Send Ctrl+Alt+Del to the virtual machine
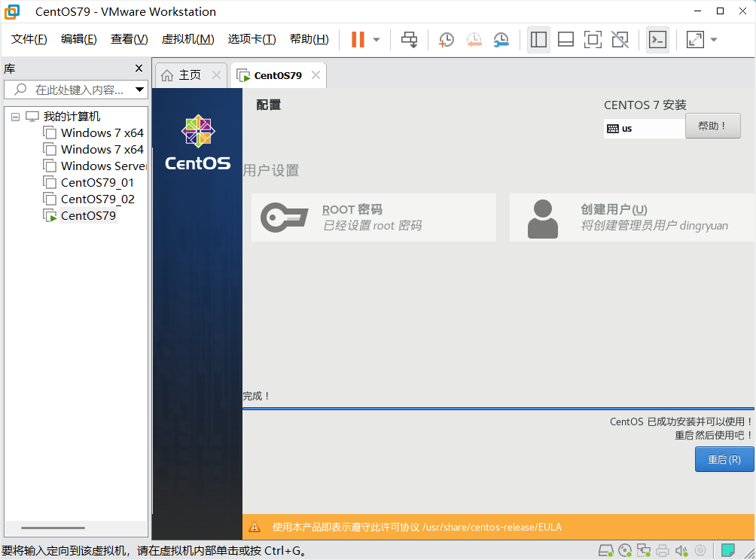Image resolution: width=756 pixels, height=560 pixels. coord(410,40)
